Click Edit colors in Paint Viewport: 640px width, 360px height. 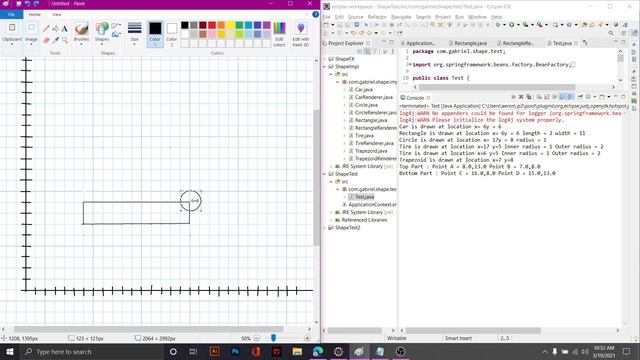[279, 34]
